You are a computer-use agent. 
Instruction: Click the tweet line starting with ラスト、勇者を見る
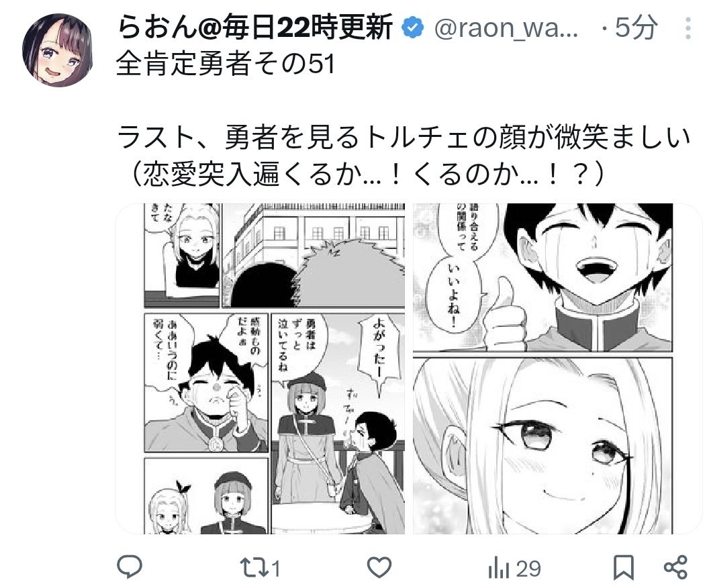[x=404, y=138]
